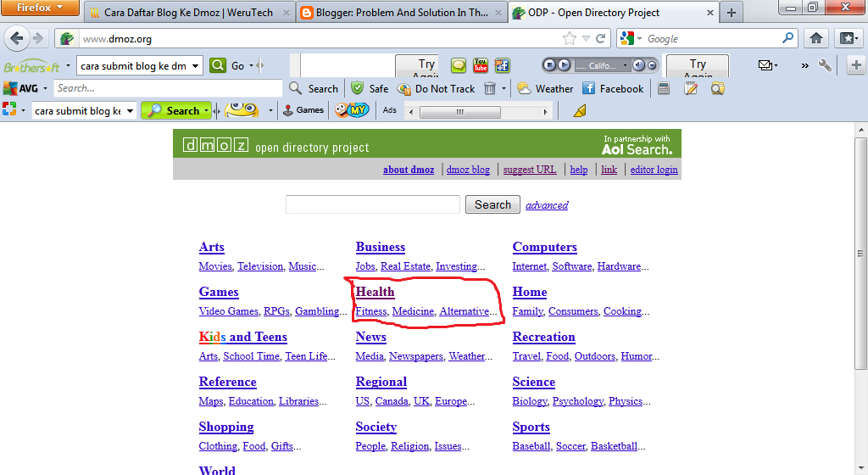Image resolution: width=868 pixels, height=475 pixels.
Task: Click the forward navigation arrow
Action: pyautogui.click(x=37, y=38)
